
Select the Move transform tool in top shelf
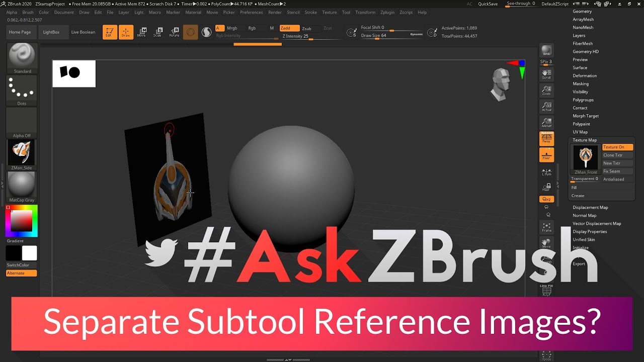142,32
